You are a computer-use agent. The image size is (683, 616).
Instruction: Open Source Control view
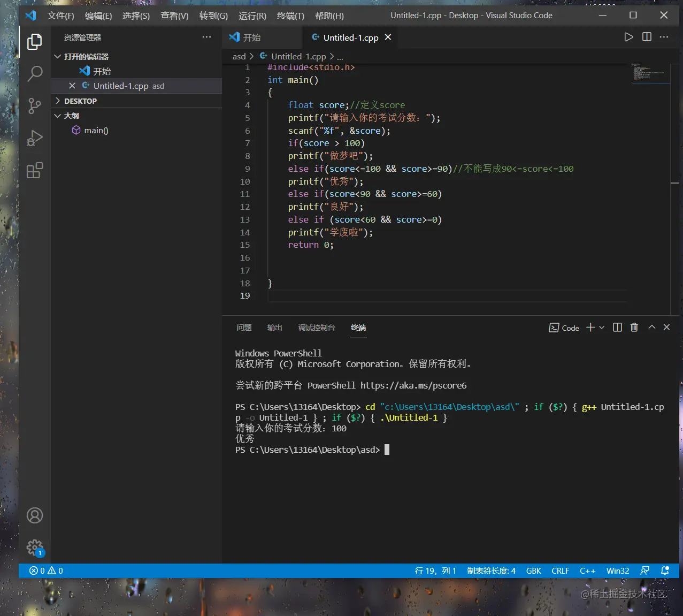coord(35,106)
